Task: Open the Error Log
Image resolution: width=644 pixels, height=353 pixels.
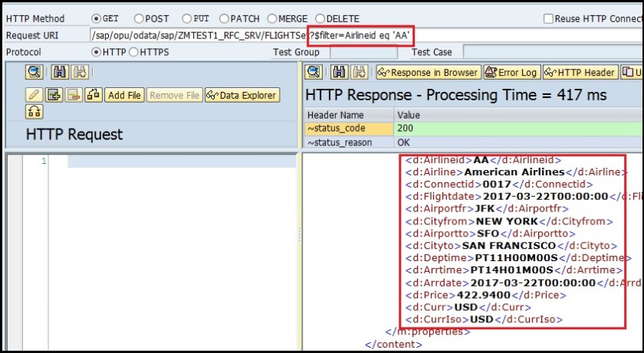Action: [512, 72]
